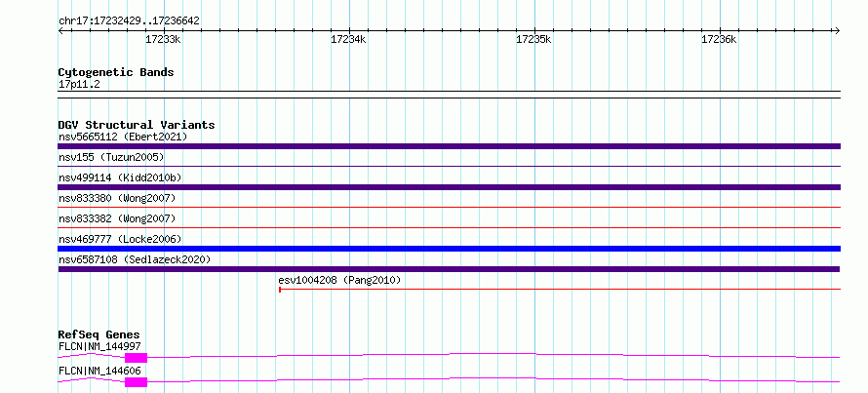Open the nsv499114 (Kidd2010b) variant label
The height and width of the screenshot is (393, 868).
[x=120, y=177]
